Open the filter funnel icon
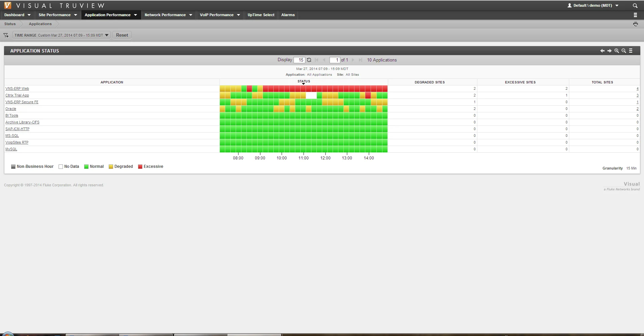The width and height of the screenshot is (644, 336). point(6,35)
